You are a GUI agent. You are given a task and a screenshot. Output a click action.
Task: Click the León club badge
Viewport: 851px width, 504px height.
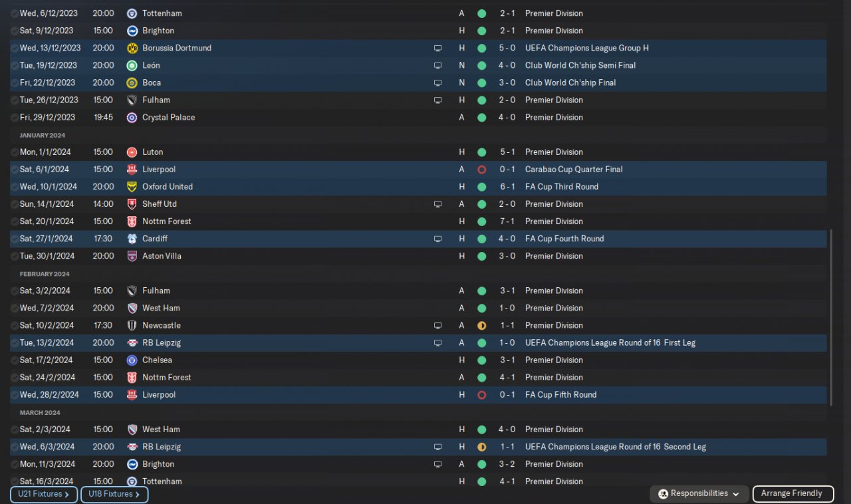click(132, 65)
